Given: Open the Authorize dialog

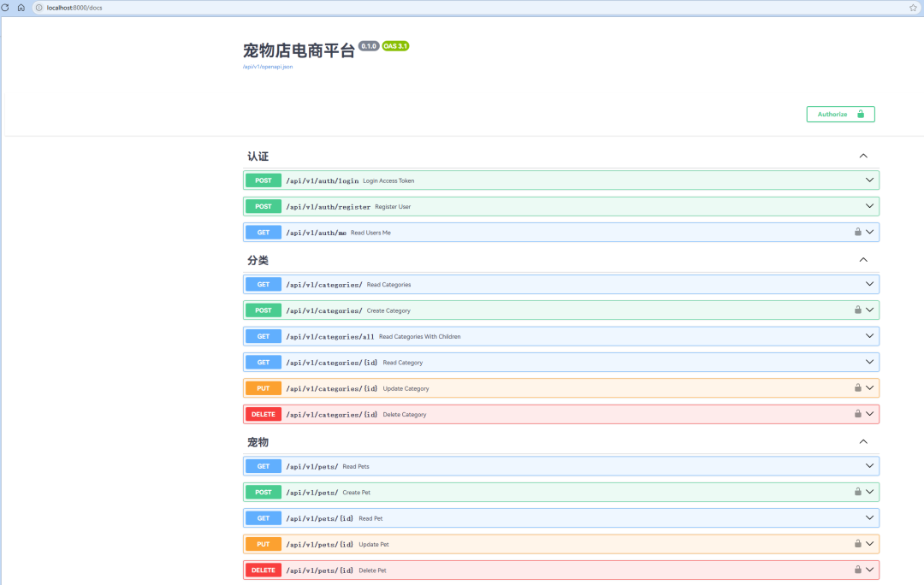Looking at the screenshot, I should (840, 115).
